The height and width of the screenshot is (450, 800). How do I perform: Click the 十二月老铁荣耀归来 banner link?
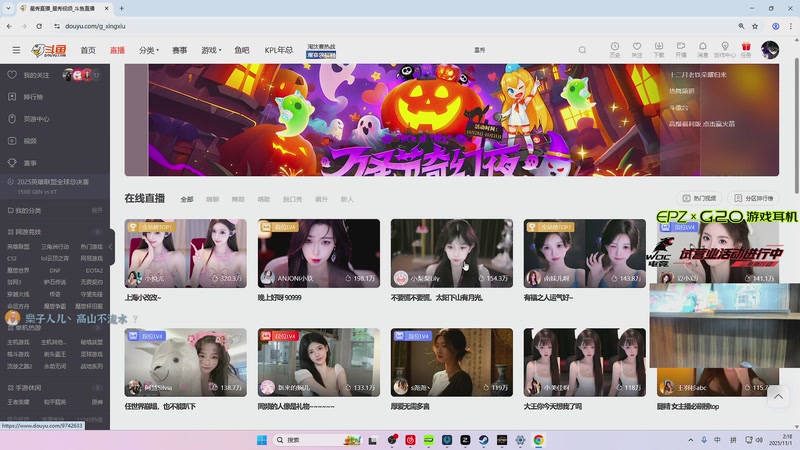[698, 74]
